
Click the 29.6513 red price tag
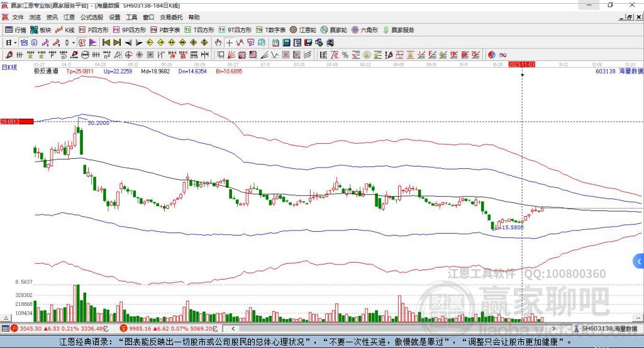[x=17, y=121]
